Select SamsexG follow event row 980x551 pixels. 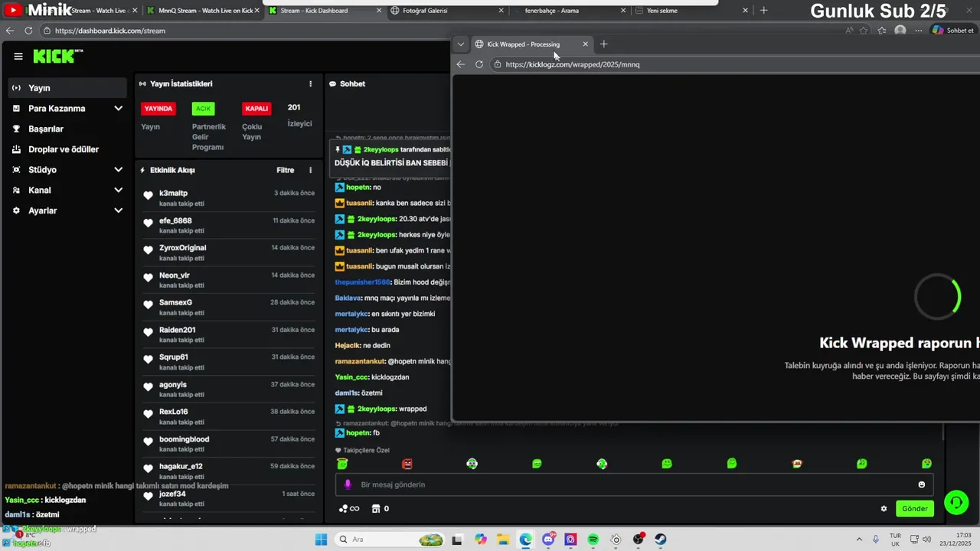coord(229,307)
